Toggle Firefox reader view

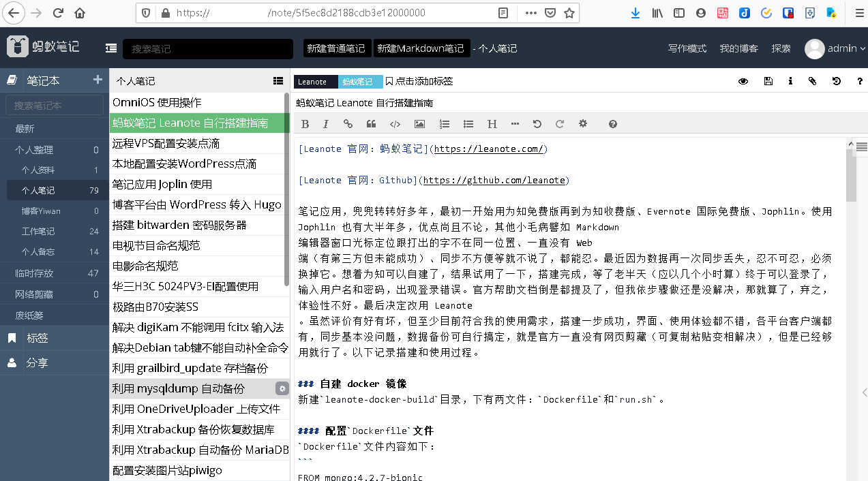coord(503,13)
